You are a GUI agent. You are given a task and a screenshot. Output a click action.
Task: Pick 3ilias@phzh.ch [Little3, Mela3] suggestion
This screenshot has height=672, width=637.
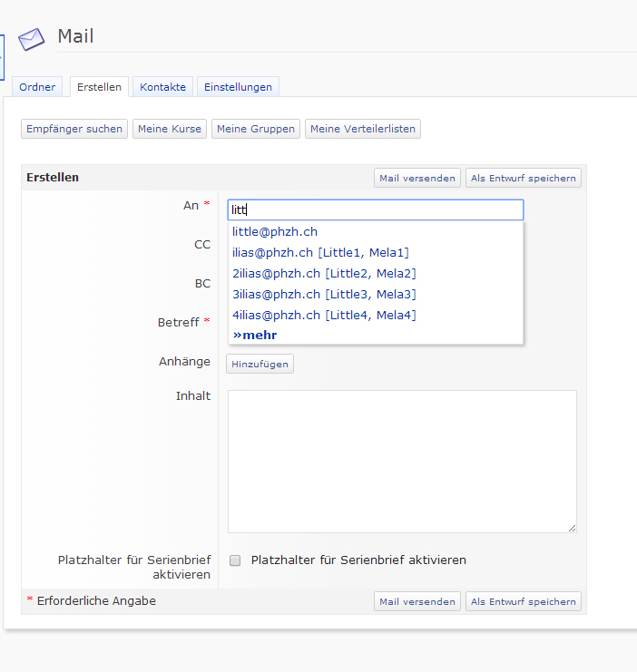tap(324, 294)
